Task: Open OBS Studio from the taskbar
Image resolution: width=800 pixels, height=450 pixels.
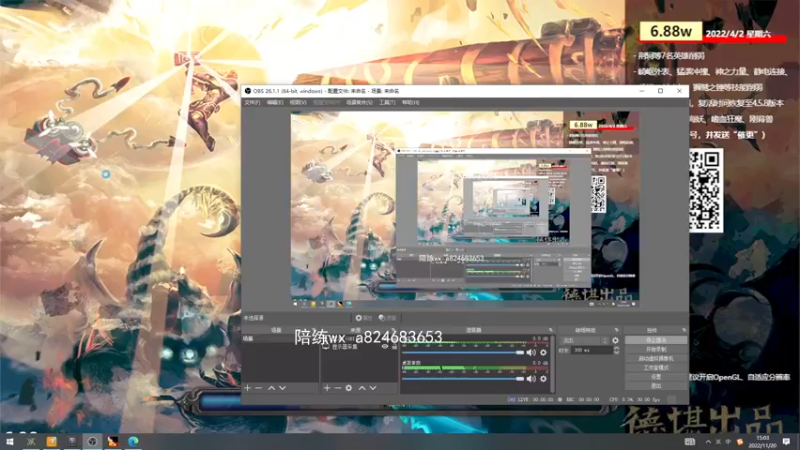Action: [92, 441]
